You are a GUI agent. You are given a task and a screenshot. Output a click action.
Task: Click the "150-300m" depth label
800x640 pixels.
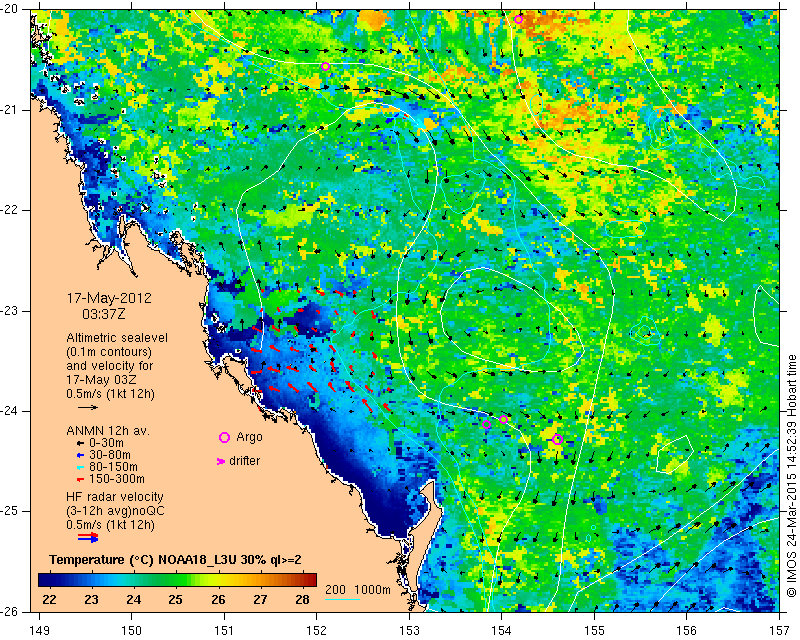tap(117, 479)
